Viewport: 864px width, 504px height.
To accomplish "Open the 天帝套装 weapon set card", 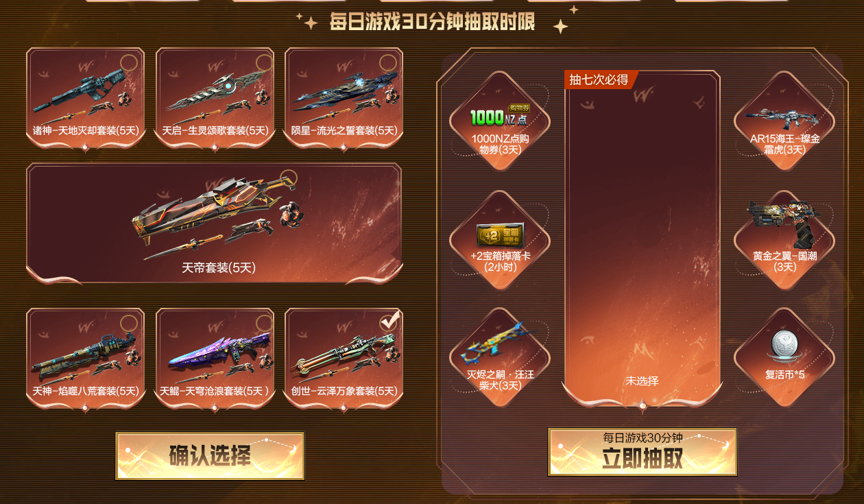I will coord(215,223).
